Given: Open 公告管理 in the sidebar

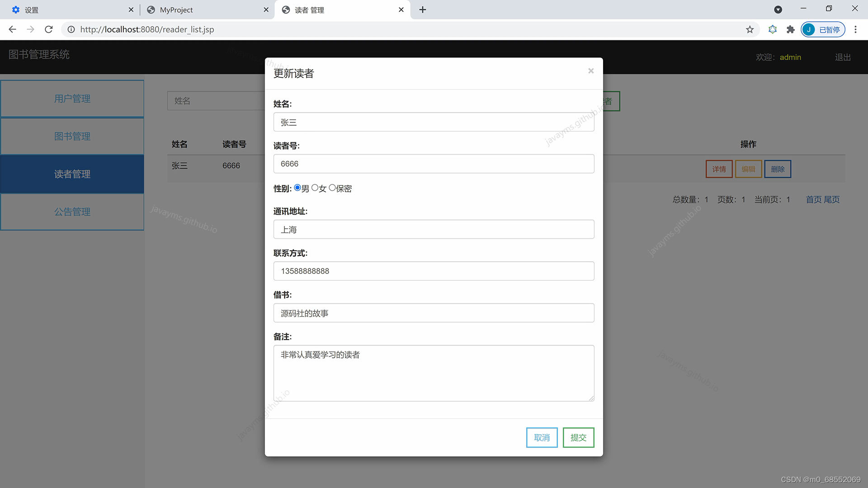Looking at the screenshot, I should click(x=72, y=211).
